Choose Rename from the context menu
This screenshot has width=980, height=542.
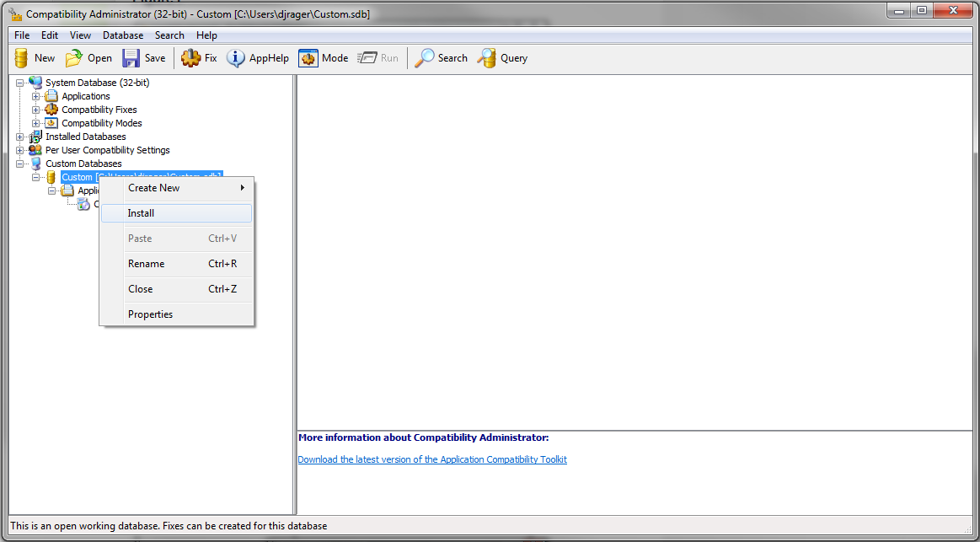pos(176,264)
